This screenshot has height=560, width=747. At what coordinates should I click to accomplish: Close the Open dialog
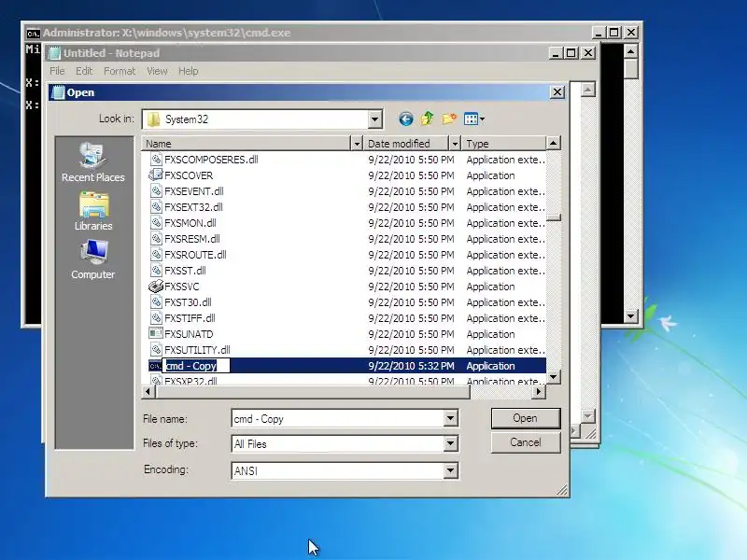pyautogui.click(x=557, y=91)
